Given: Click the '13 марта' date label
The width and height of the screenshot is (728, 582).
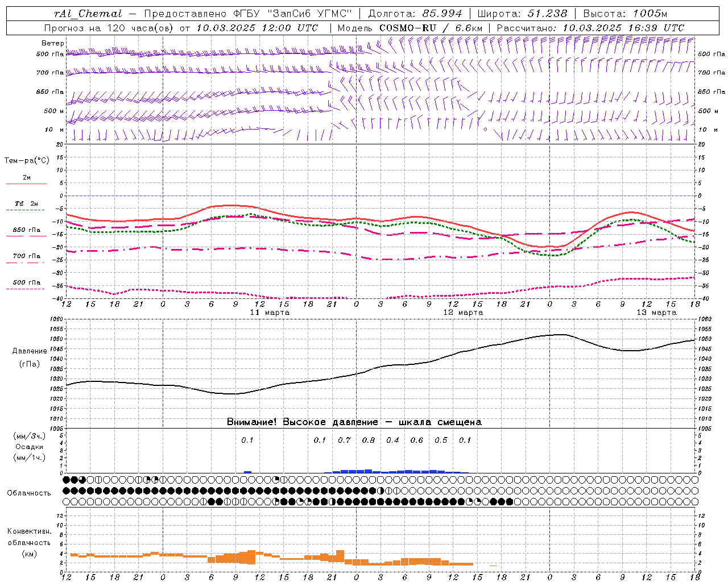Looking at the screenshot, I should coord(656,313).
